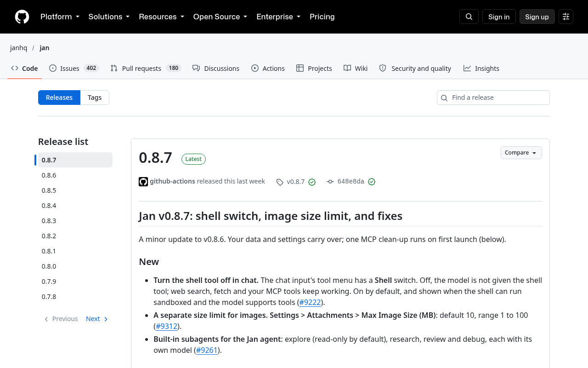Screen dimensions: 588x368
Task: Open Security and quality tab
Action: click(x=415, y=68)
